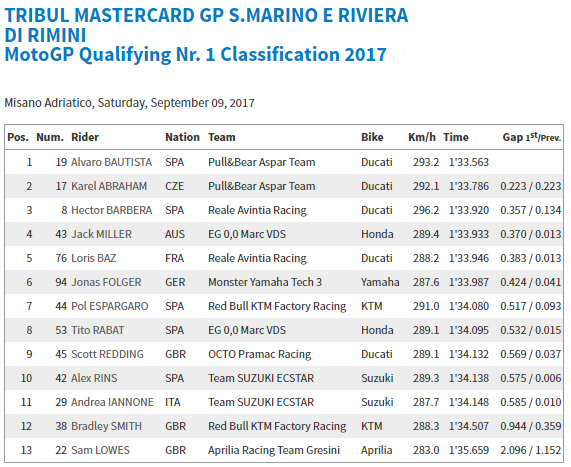Click on Karel ABRAHAM's name
The height and width of the screenshot is (467, 571).
coord(109,186)
